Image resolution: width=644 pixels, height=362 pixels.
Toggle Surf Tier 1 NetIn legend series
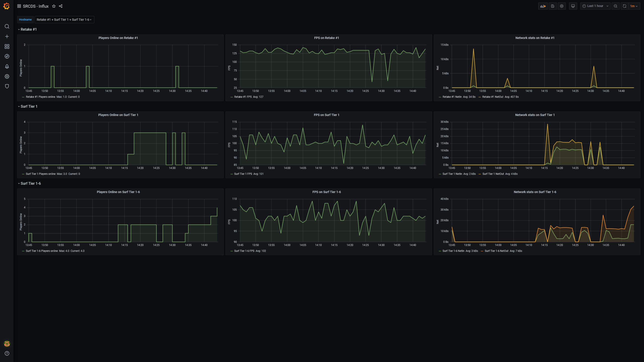click(452, 174)
